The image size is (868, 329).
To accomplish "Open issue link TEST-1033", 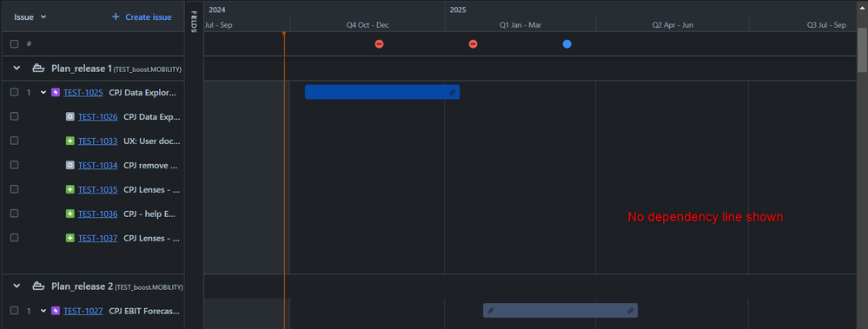I will pyautogui.click(x=97, y=141).
